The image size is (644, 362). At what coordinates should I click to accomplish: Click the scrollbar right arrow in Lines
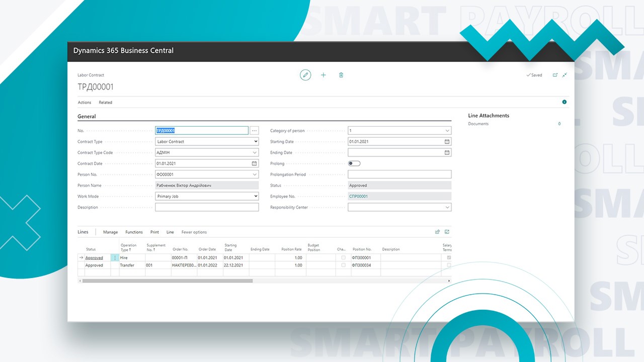[449, 281]
